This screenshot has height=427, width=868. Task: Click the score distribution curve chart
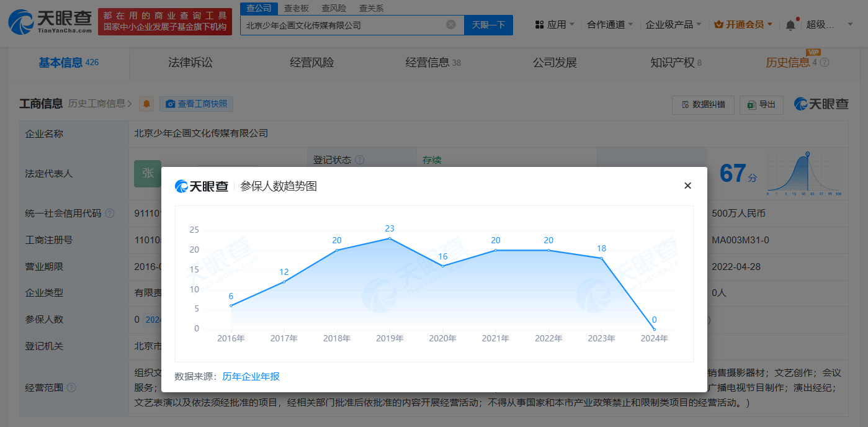(804, 173)
